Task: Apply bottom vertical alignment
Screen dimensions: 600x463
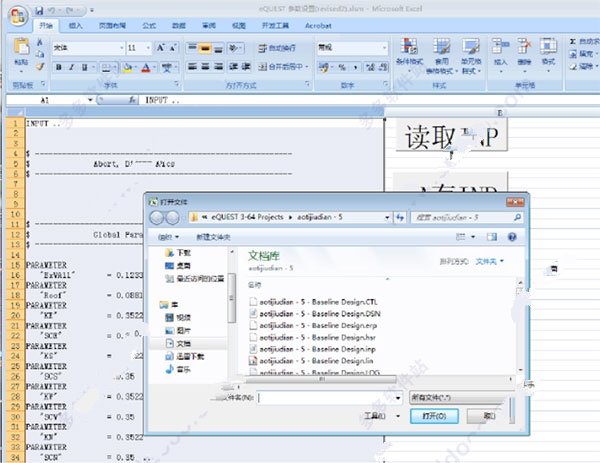Action: click(x=218, y=49)
